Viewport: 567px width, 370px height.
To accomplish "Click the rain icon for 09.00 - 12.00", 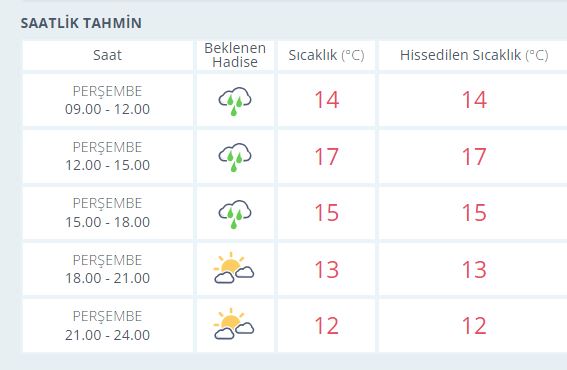I will pyautogui.click(x=235, y=101).
